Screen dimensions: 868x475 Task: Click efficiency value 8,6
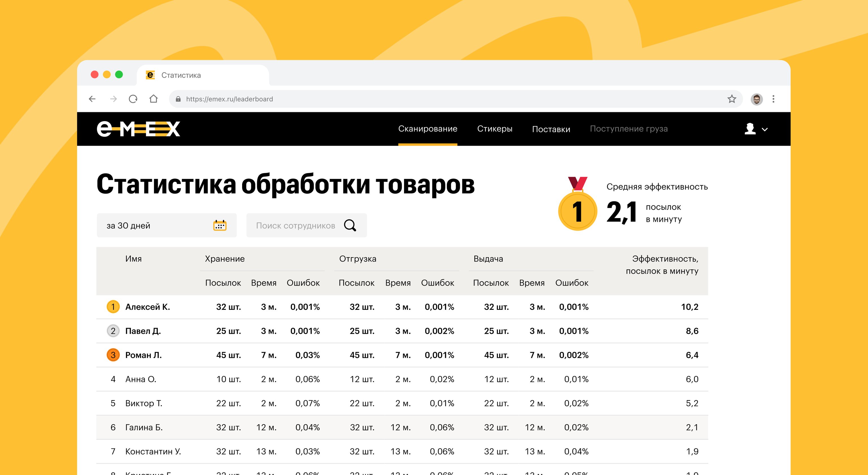[692, 331]
